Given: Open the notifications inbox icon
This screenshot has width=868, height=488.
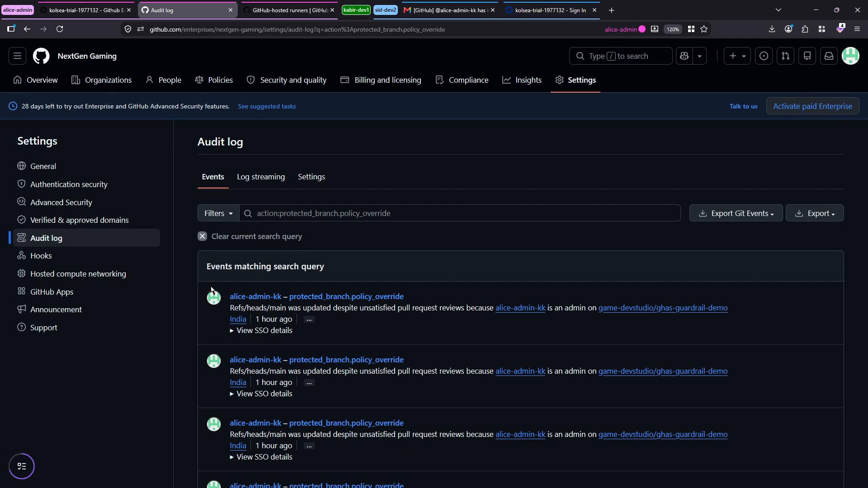Looking at the screenshot, I should click(x=829, y=56).
